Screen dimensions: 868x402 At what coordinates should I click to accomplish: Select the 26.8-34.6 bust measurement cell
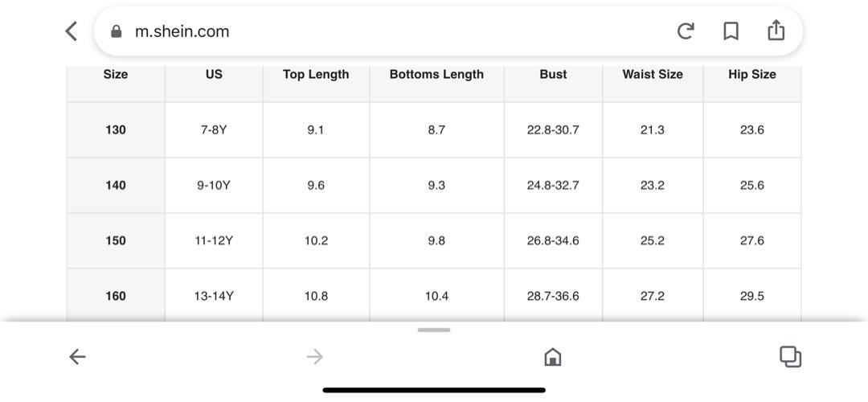click(x=553, y=241)
